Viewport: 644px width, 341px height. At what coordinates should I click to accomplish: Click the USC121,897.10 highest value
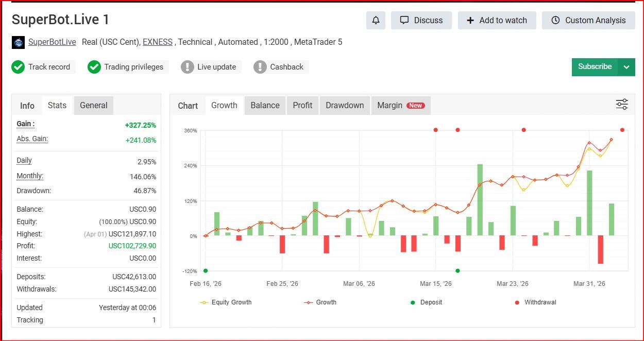pyautogui.click(x=132, y=234)
